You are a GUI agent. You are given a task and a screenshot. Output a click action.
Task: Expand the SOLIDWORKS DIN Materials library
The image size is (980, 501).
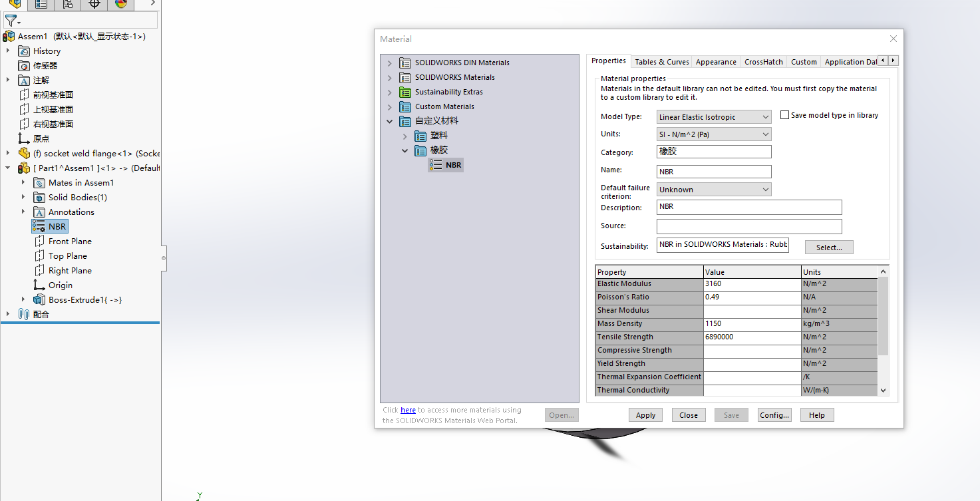[390, 63]
